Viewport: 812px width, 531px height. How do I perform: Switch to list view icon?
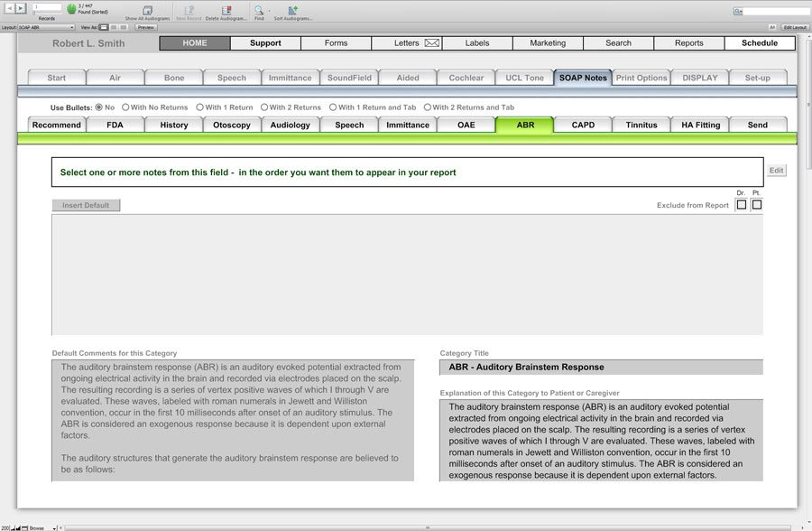[114, 27]
